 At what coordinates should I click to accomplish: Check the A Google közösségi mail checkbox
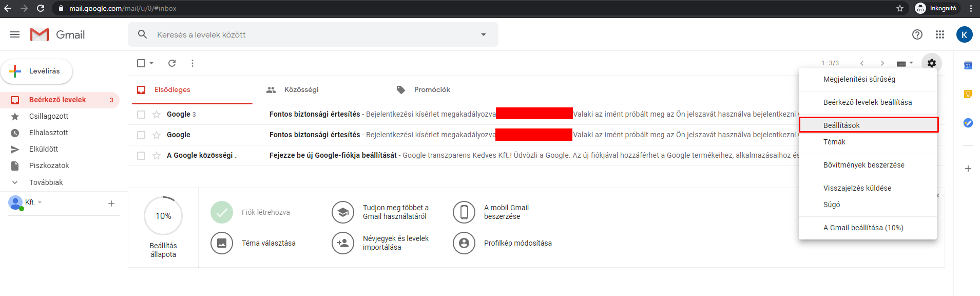141,156
